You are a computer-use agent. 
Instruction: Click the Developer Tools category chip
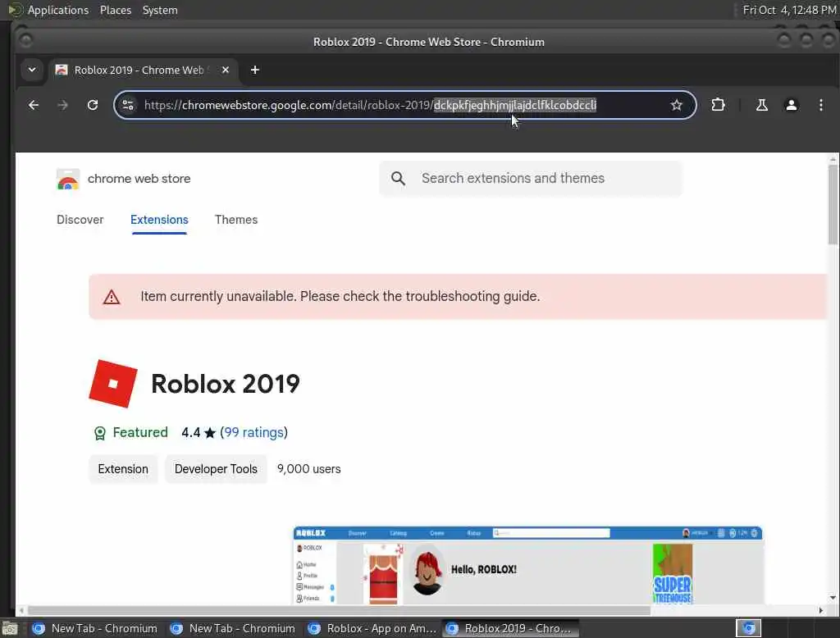pyautogui.click(x=216, y=469)
